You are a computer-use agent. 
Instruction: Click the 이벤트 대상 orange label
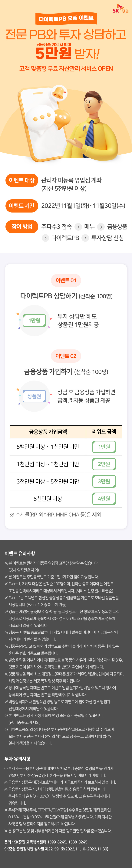point(21,180)
